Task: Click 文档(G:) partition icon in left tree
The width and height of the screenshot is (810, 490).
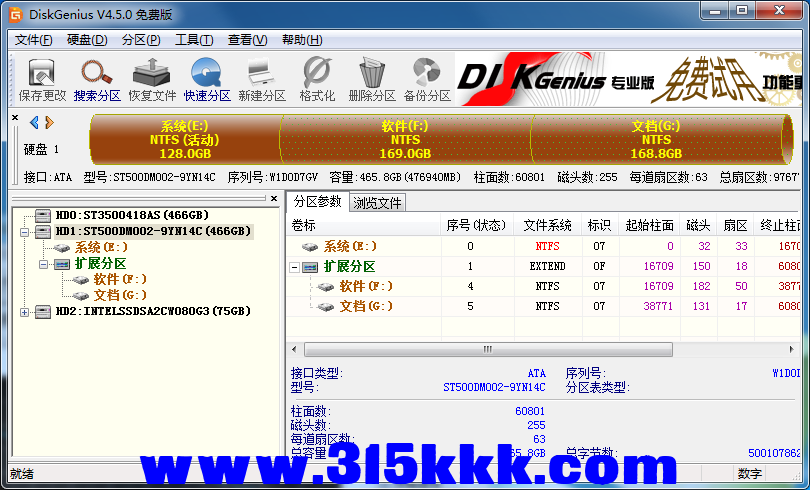Action: pos(81,296)
